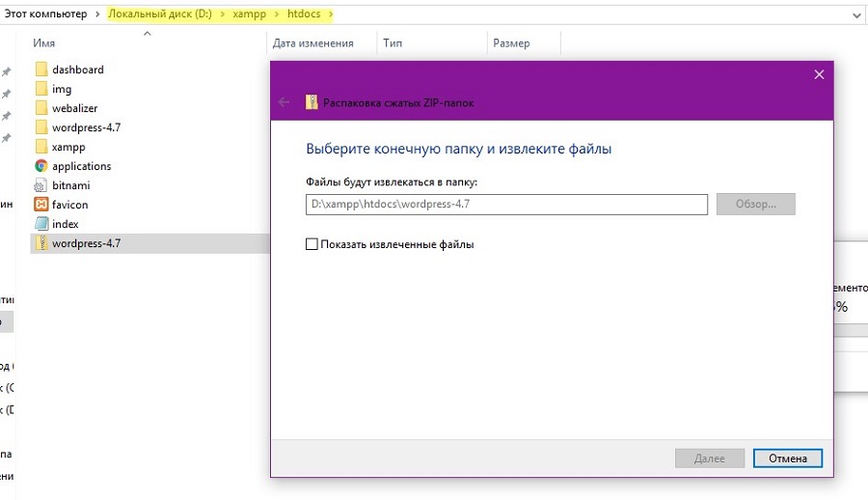This screenshot has width=868, height=500.
Task: Select the wordpress-4.7 folder icon
Action: [x=41, y=127]
